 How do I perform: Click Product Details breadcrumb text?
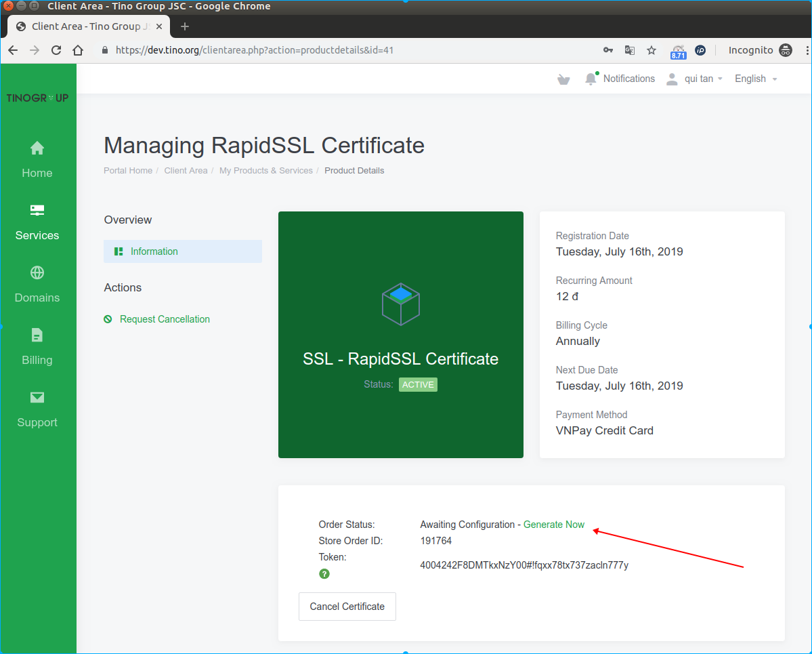354,171
